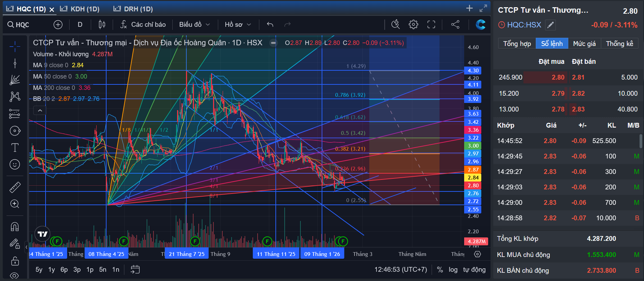Viewport: 644px width, 281px height.
Task: Open the emoji icons tool
Action: 15,165
